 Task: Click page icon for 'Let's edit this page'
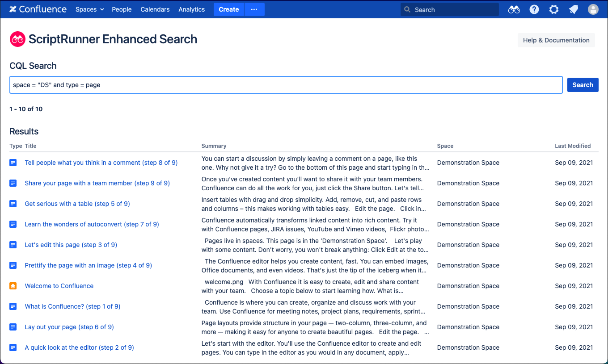tap(13, 245)
